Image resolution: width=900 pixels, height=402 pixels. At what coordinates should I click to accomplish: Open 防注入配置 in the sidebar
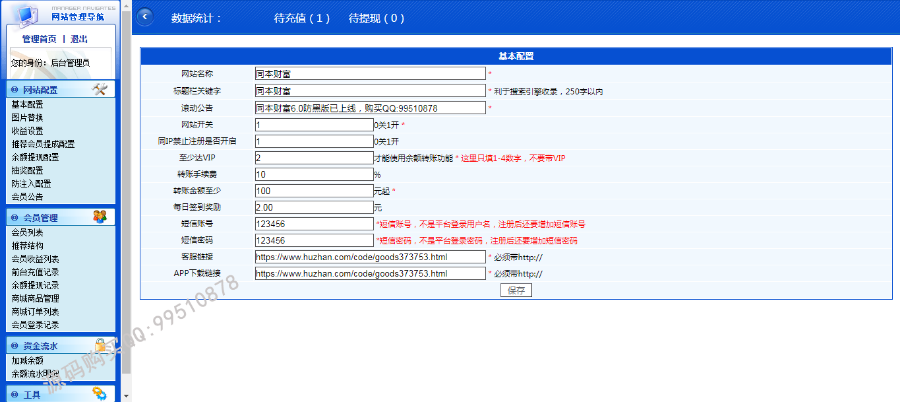click(x=31, y=184)
